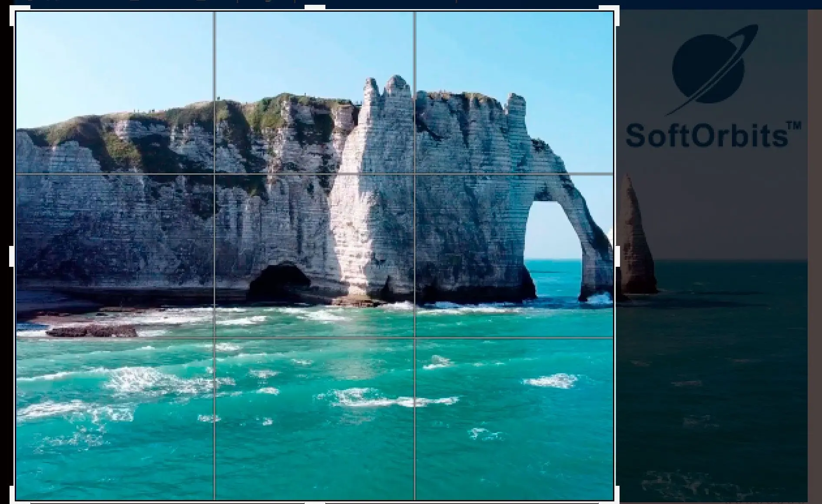Click the top-center crop resize handle

click(315, 7)
